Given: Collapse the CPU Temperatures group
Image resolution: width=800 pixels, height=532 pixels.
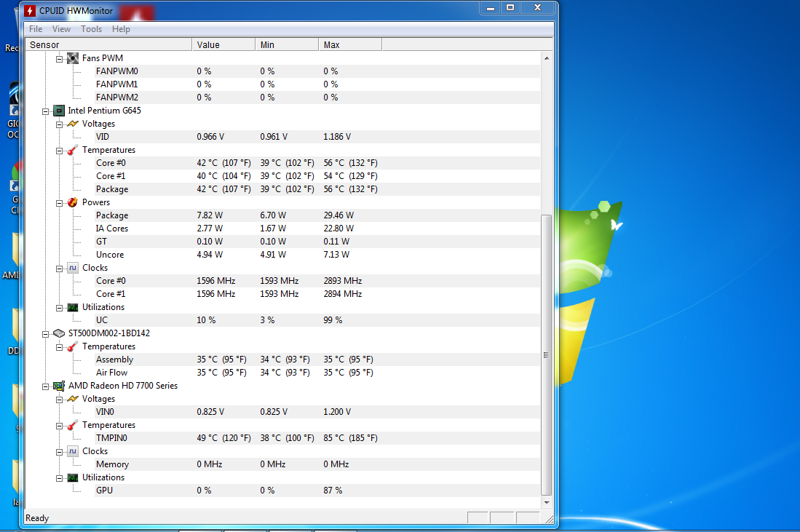Looking at the screenshot, I should click(x=59, y=151).
